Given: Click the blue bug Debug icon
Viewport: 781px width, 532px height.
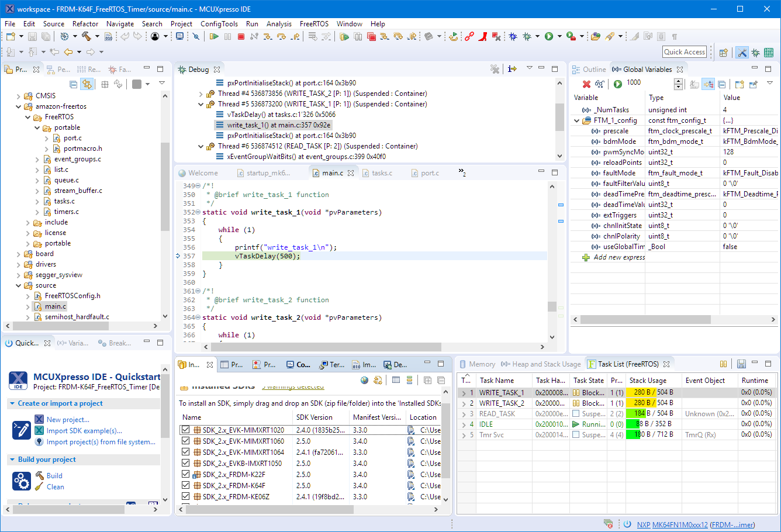Looking at the screenshot, I should click(x=513, y=37).
